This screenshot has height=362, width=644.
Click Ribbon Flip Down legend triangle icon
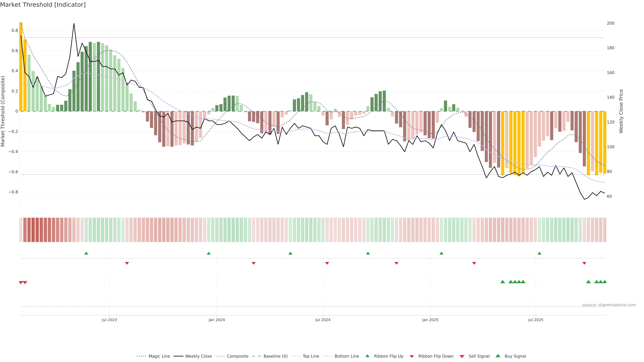412,356
